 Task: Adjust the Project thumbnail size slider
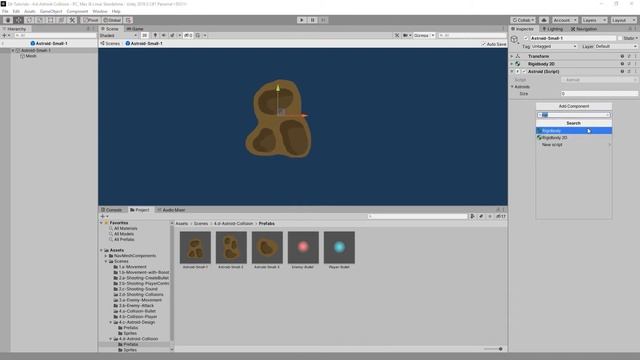(493, 349)
